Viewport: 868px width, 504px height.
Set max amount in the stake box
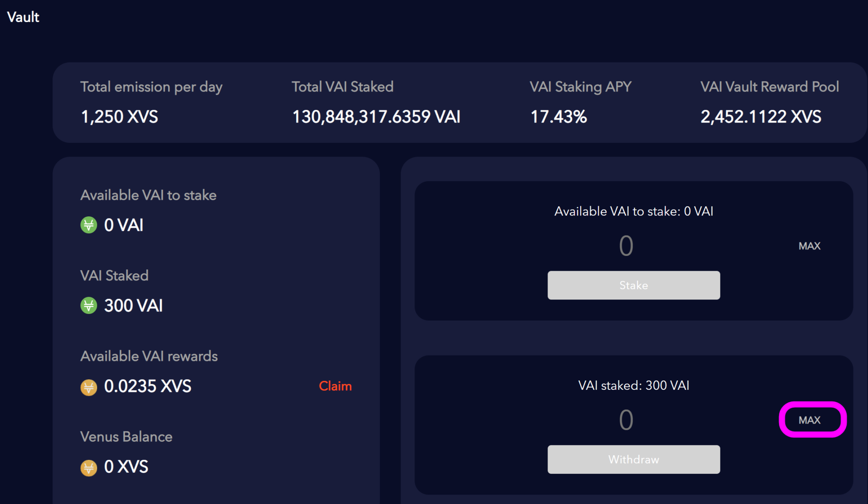pyautogui.click(x=810, y=246)
